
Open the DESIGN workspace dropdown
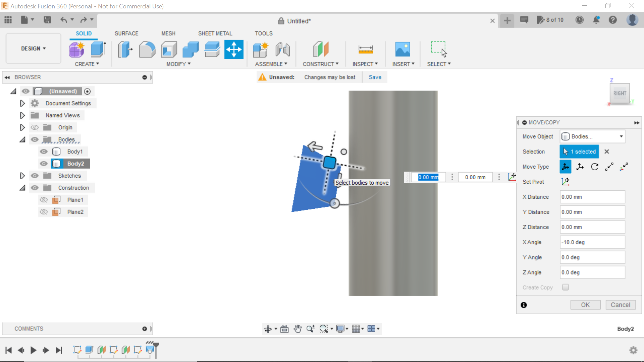coord(33,48)
